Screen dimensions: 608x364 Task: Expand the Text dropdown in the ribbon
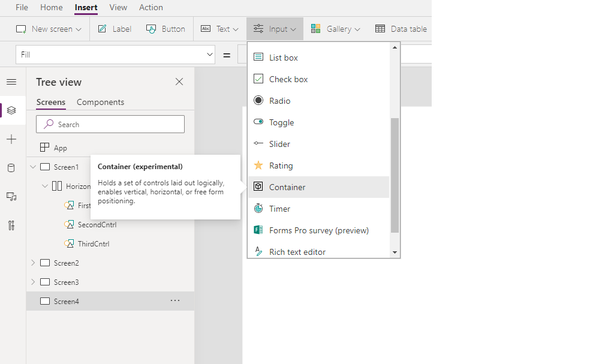pos(219,28)
